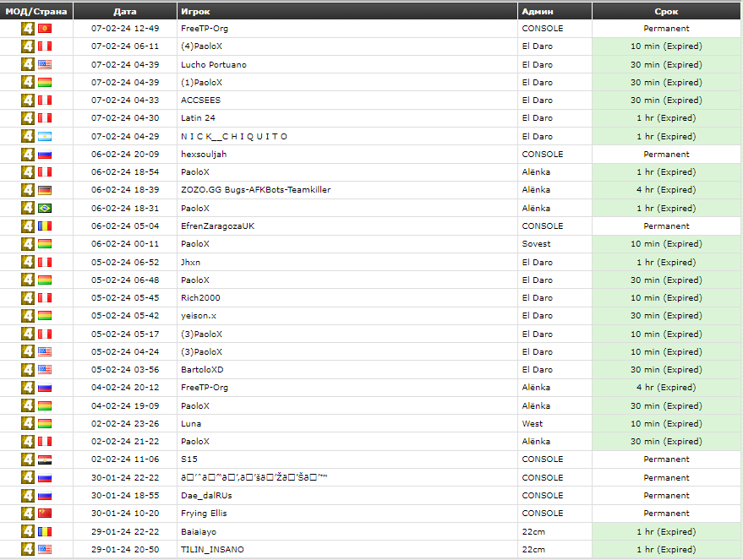
Task: Click the game mod icon in Luna row
Action: point(28,424)
